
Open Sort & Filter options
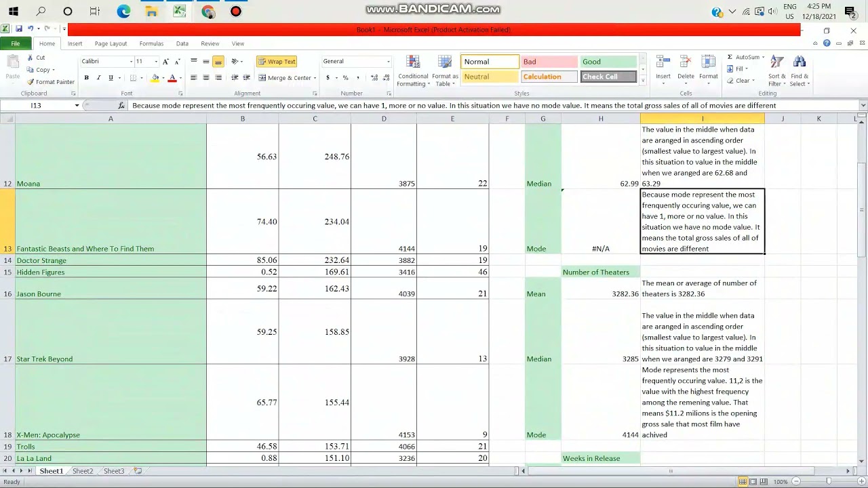777,70
